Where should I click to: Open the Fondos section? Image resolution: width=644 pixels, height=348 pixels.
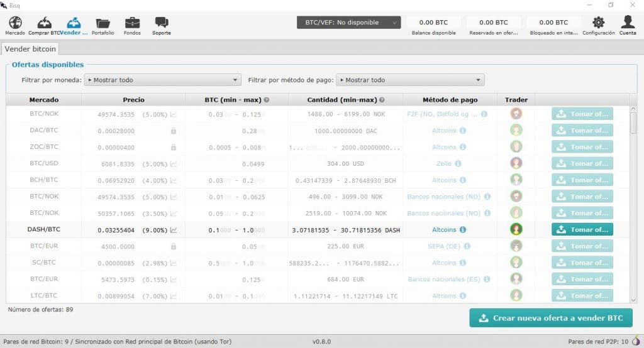pos(132,26)
